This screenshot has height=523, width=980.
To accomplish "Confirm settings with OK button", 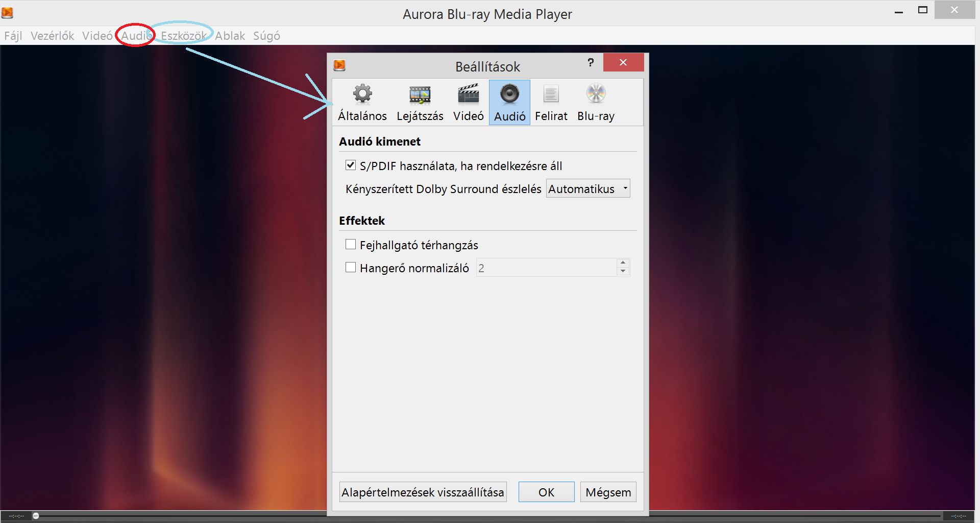I will click(546, 492).
